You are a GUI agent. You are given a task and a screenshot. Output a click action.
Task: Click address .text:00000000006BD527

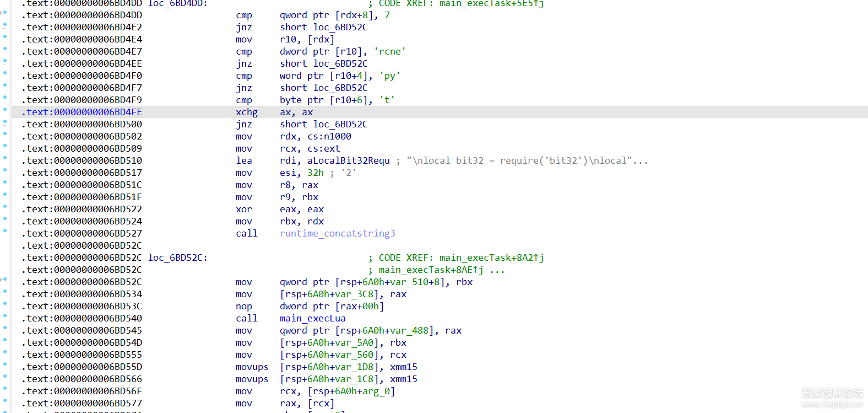pos(82,233)
